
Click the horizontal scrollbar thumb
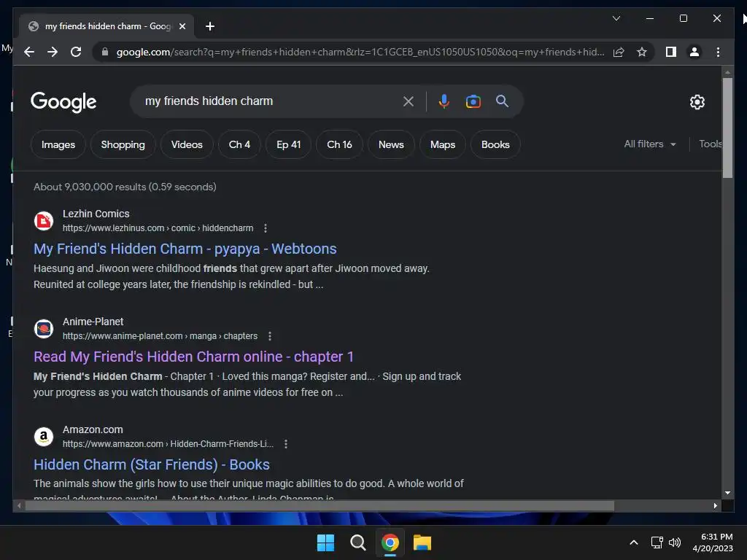pos(320,506)
